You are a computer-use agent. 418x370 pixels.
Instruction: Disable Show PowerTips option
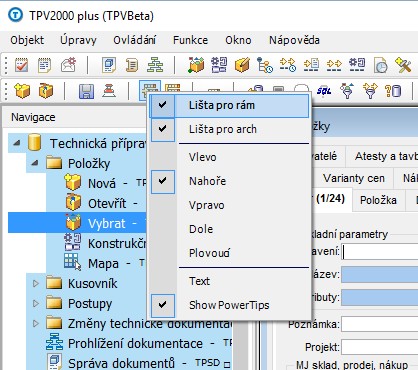(x=229, y=305)
